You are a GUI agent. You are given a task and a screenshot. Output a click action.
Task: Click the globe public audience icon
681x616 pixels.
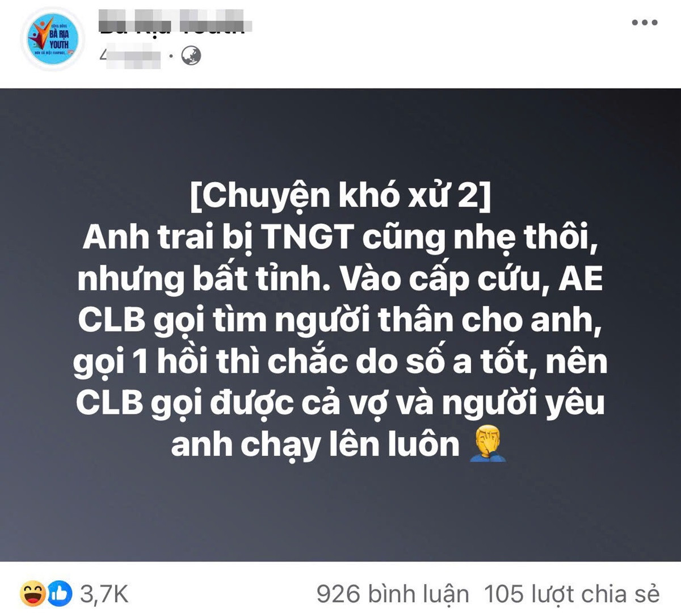pyautogui.click(x=191, y=56)
